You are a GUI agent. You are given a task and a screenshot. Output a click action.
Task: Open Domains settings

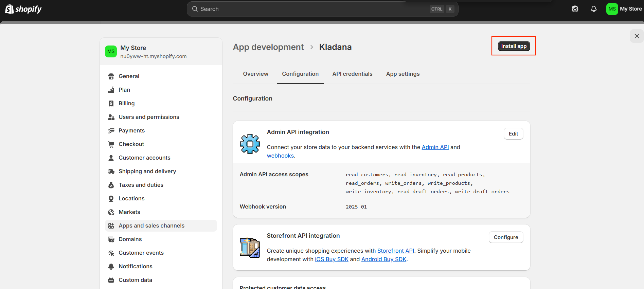[161, 239]
